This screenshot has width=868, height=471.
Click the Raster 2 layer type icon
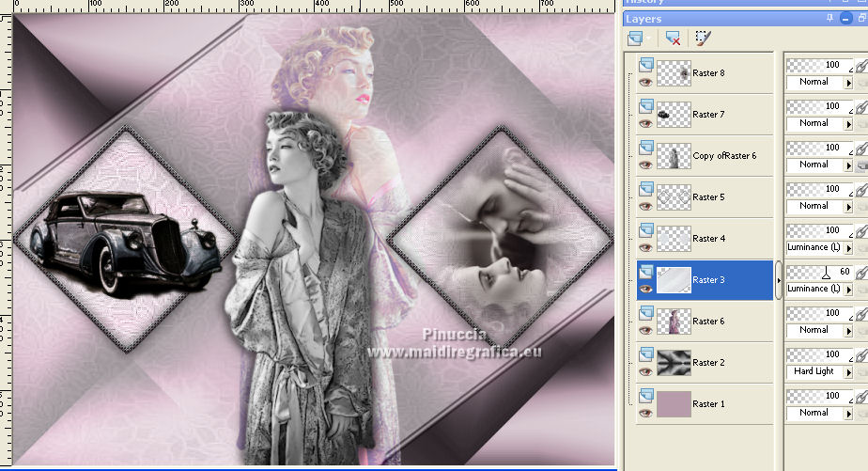(646, 354)
